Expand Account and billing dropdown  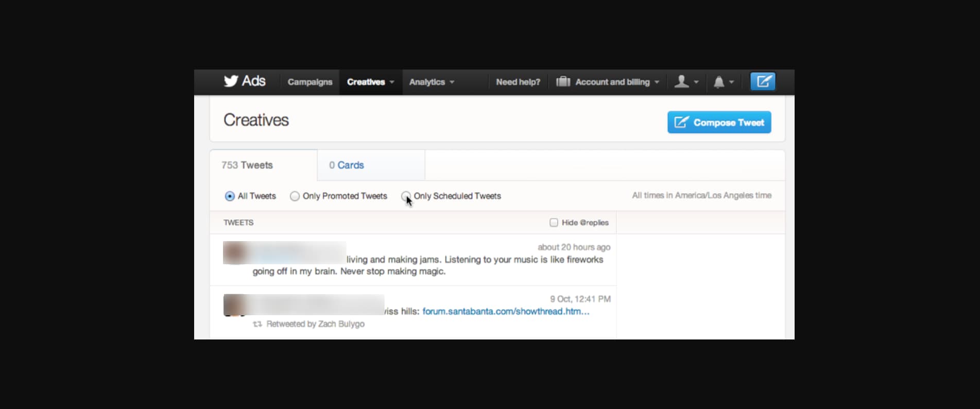[617, 82]
